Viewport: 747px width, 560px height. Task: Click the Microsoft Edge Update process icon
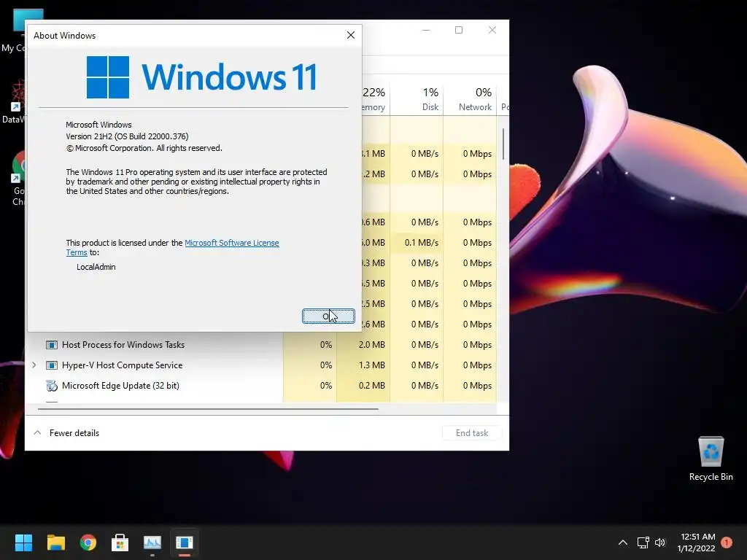52,386
